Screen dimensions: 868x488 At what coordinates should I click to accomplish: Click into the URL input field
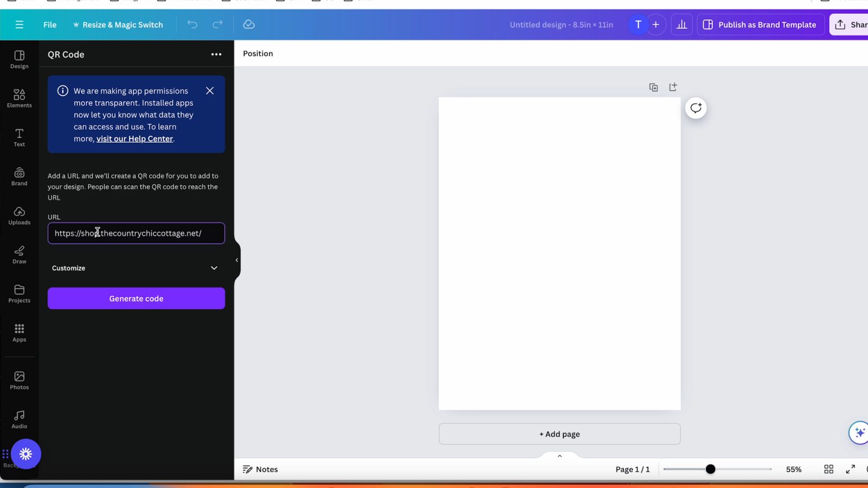coord(136,233)
